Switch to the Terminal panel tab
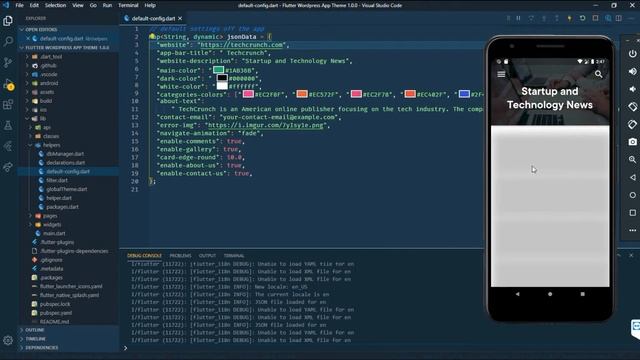This screenshot has width=640, height=360. click(234, 256)
